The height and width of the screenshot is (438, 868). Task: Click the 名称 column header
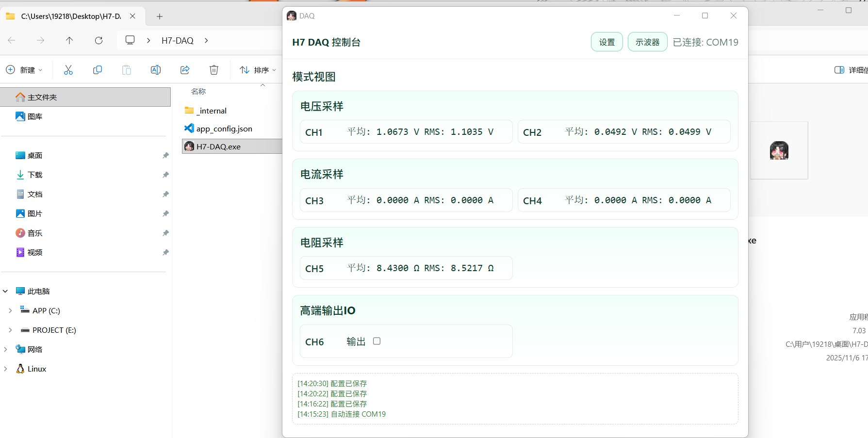click(198, 91)
